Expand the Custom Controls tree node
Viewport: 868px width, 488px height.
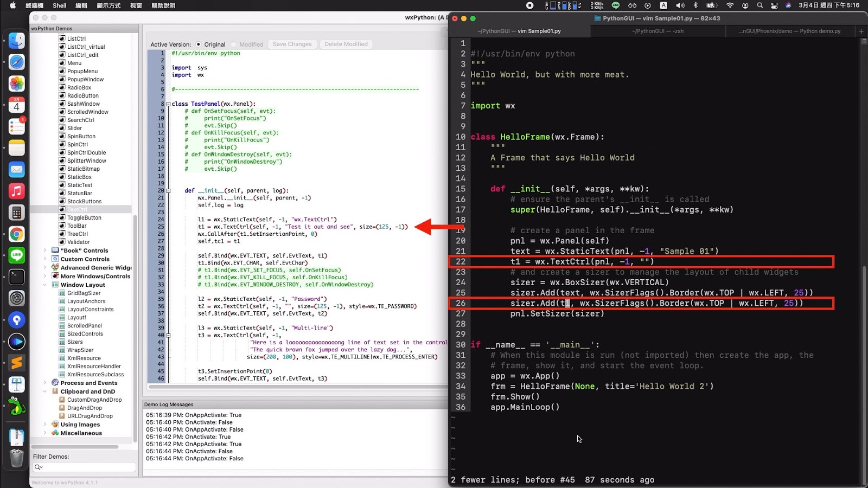point(44,259)
